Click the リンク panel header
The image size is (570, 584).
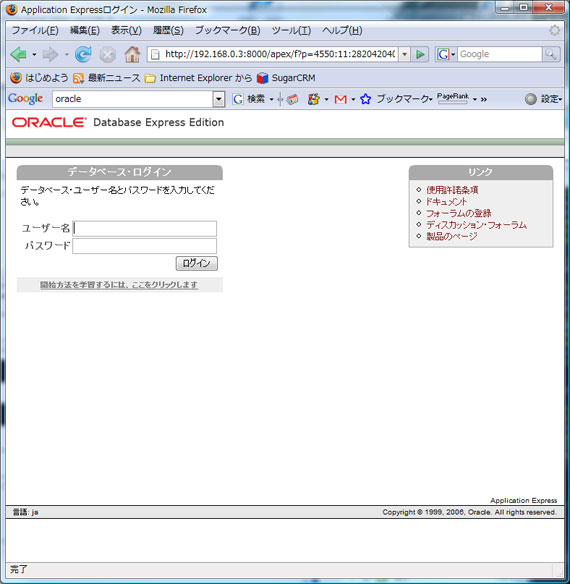point(481,172)
